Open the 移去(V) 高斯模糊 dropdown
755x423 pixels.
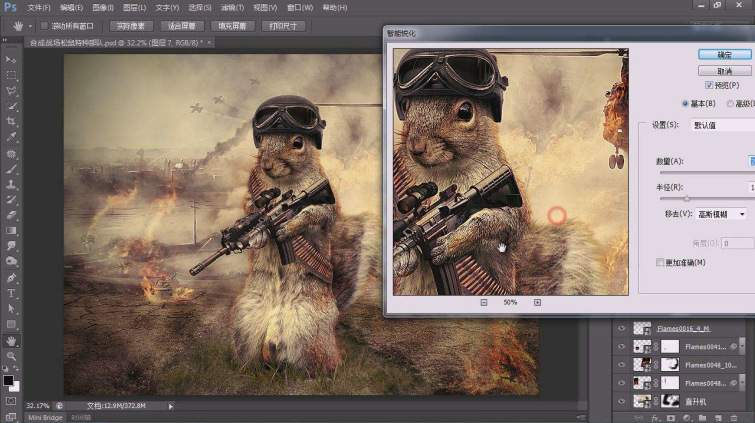point(722,214)
